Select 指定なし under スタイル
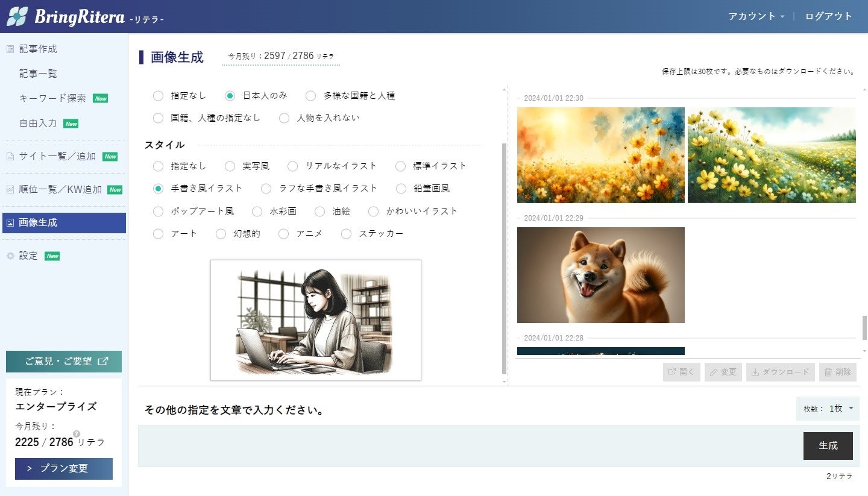 coord(158,166)
